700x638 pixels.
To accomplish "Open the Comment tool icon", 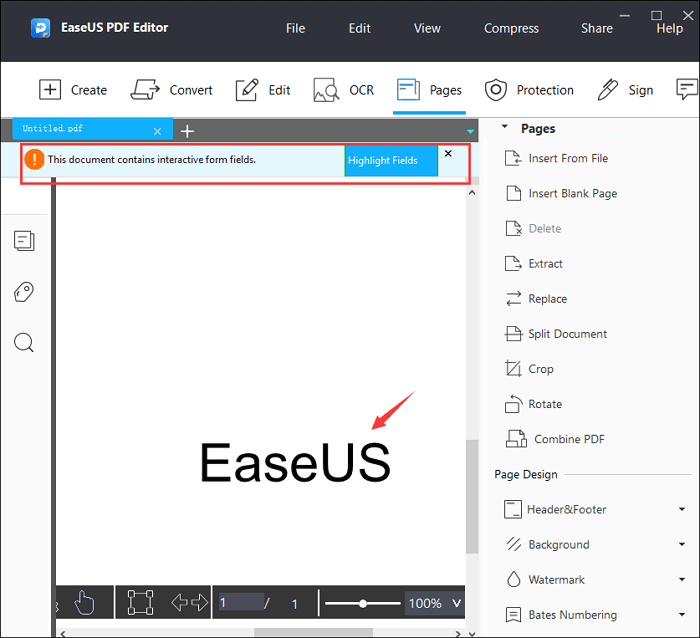I will tap(687, 89).
